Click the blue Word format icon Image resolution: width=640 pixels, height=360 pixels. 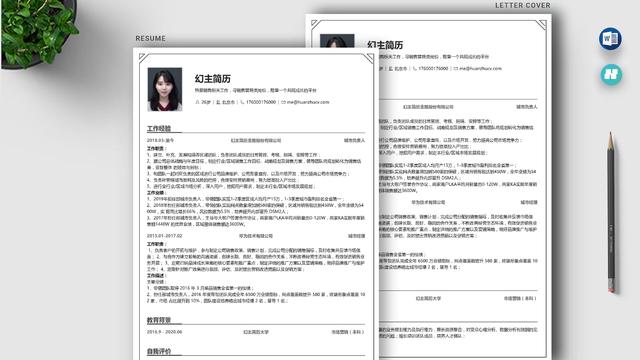point(611,39)
